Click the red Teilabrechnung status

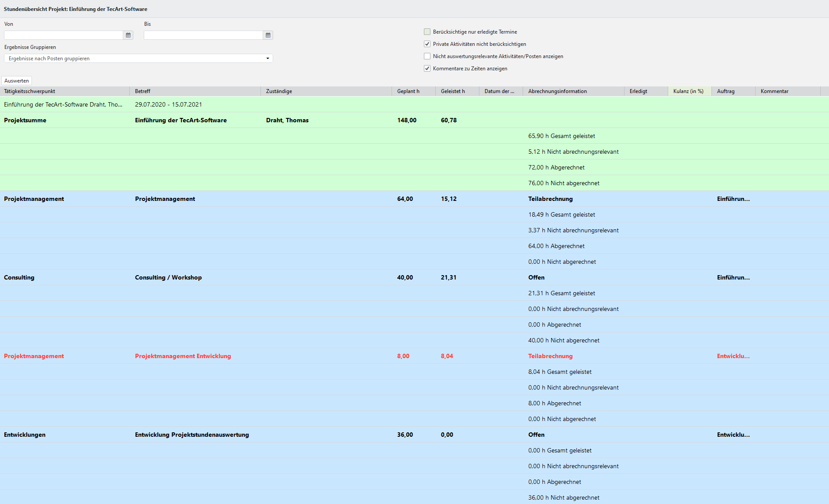click(x=550, y=356)
